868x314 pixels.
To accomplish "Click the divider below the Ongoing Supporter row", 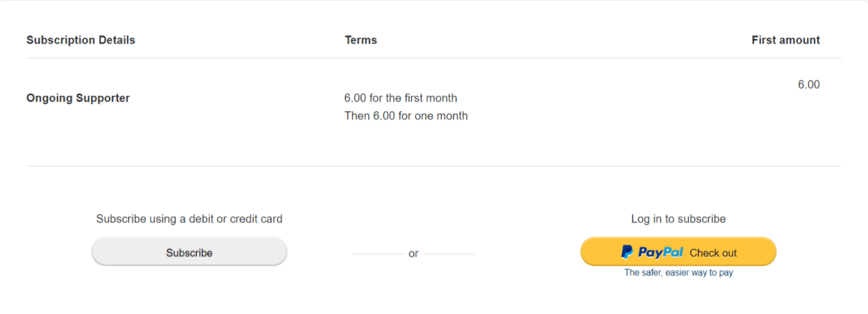I will coord(433,166).
